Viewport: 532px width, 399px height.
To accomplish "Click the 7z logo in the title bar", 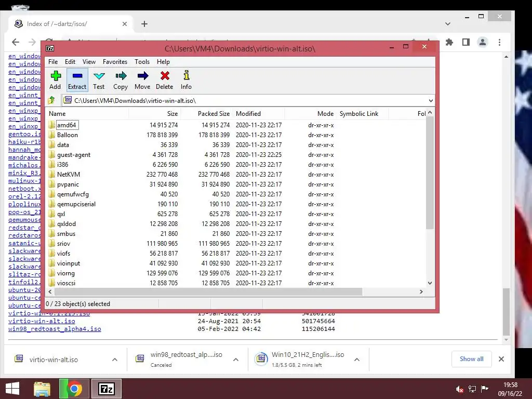I will pyautogui.click(x=50, y=48).
